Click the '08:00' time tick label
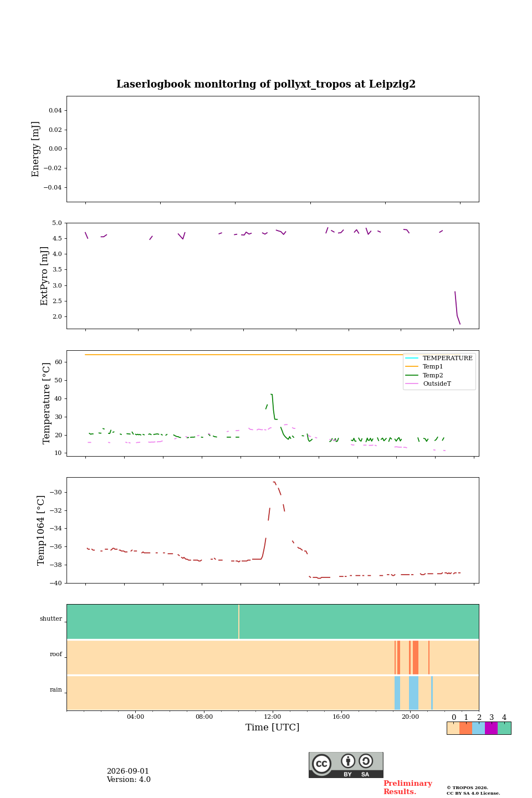This screenshot has width=532, height=798. click(204, 717)
